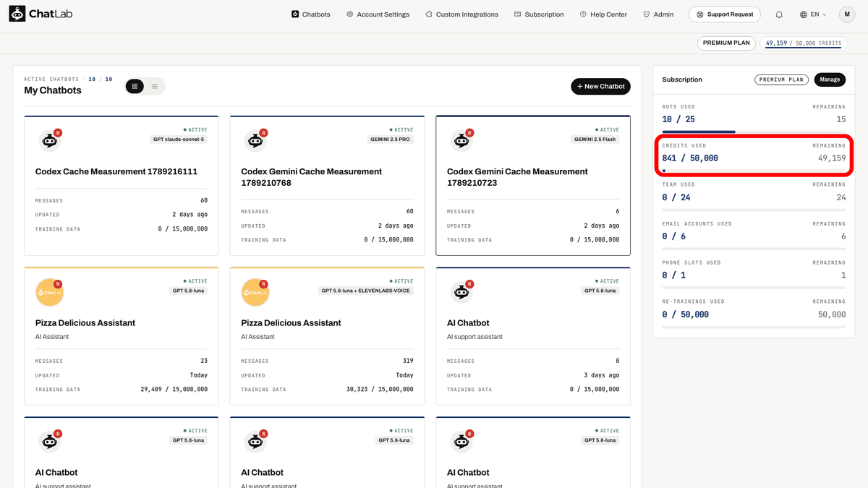Click the 841 / 50,000 credits used value

[x=690, y=158]
